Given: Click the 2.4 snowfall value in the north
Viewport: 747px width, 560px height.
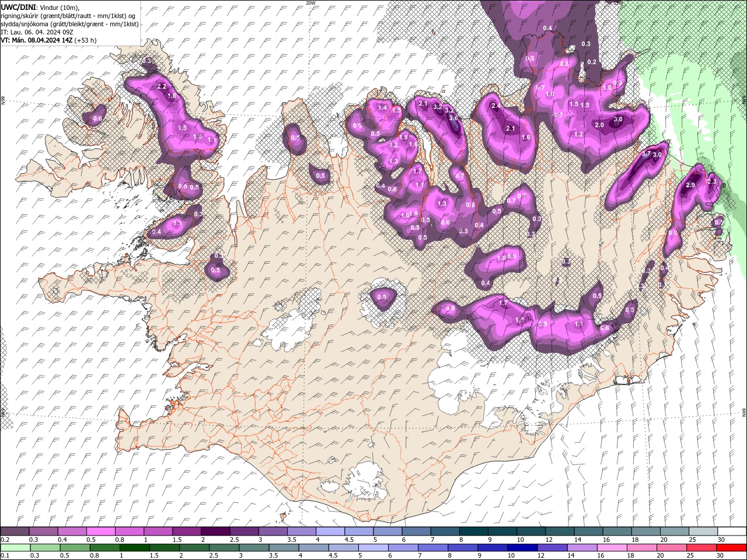Looking at the screenshot, I should coord(496,106).
